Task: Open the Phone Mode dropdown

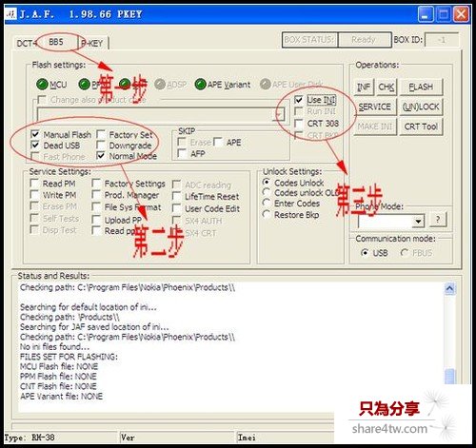Action: pyautogui.click(x=418, y=221)
